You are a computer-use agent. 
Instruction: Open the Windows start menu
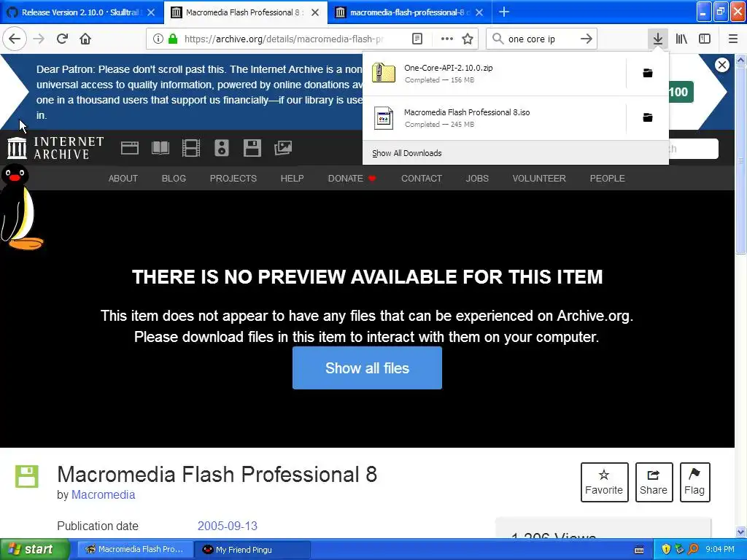point(34,550)
